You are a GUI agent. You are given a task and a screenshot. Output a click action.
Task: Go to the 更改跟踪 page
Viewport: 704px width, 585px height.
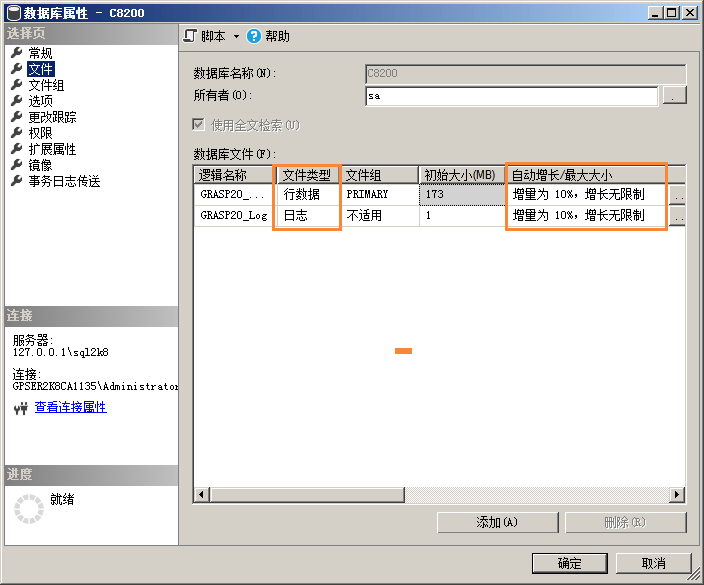[x=52, y=117]
